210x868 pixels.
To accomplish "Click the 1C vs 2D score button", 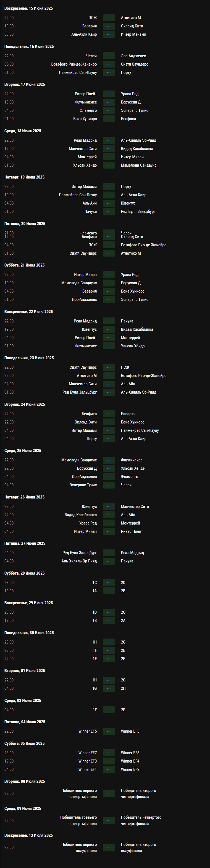I will (x=109, y=583).
